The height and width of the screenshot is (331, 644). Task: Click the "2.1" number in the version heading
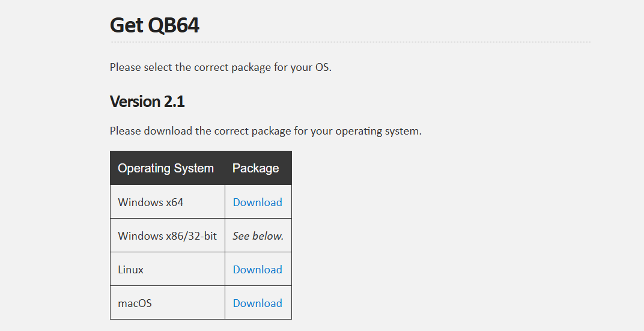(x=174, y=102)
